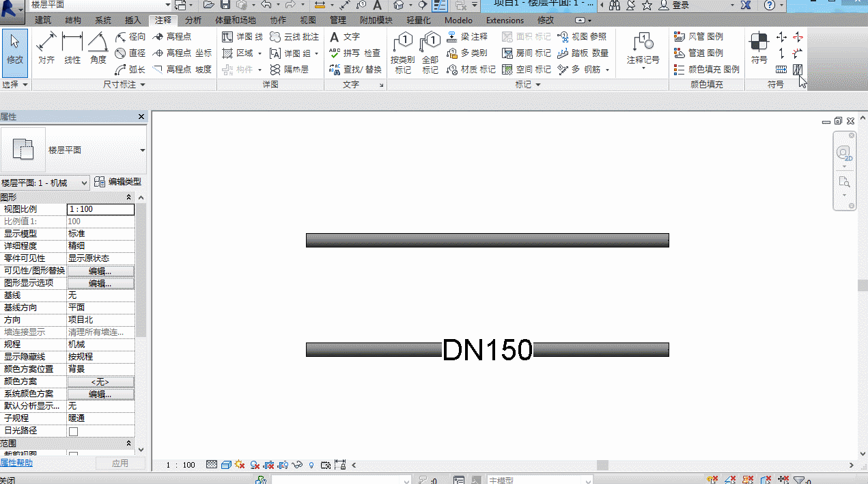Image resolution: width=868 pixels, height=484 pixels.
Task: Open the Pipe Legend (管道图例) tool
Action: click(x=698, y=53)
